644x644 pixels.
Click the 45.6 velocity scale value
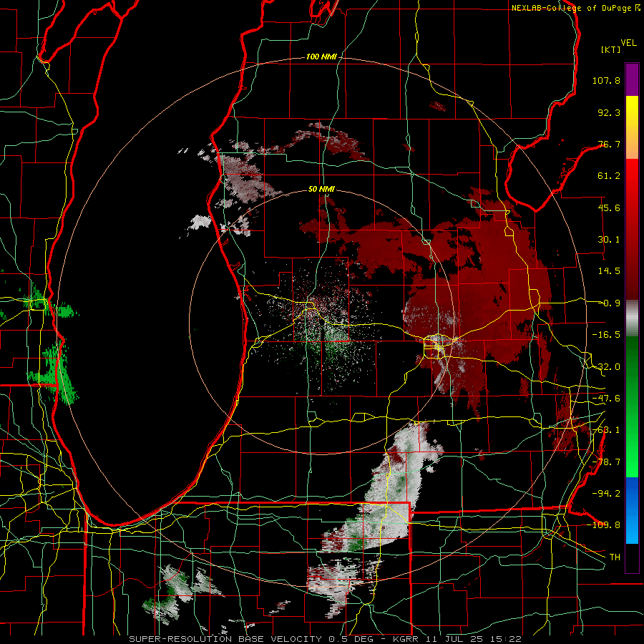click(x=609, y=208)
